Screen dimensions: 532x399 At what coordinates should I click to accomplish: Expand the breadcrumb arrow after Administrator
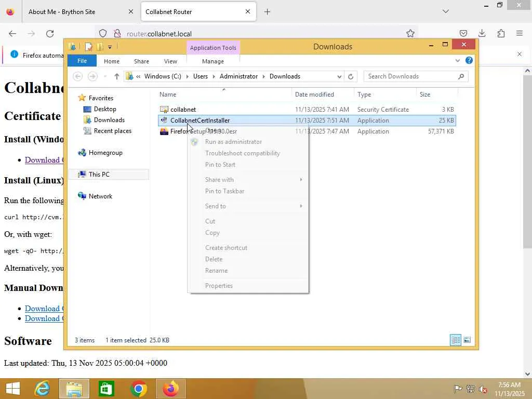tap(263, 77)
